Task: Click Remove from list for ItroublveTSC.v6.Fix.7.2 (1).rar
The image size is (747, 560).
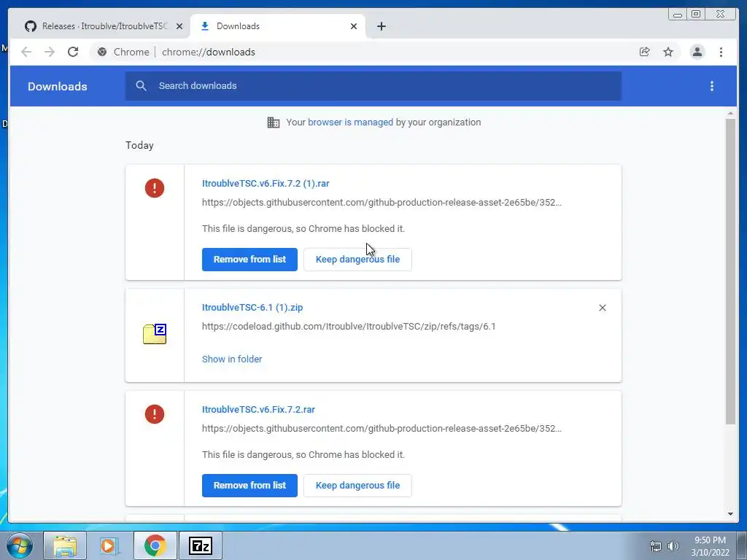Action: [x=249, y=260]
